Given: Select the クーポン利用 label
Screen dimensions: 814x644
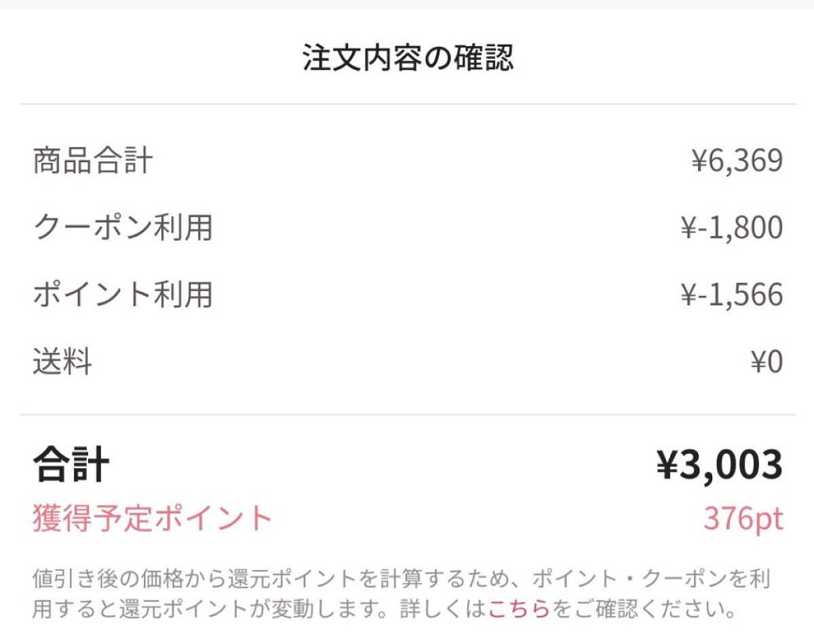Looking at the screenshot, I should [x=123, y=228].
